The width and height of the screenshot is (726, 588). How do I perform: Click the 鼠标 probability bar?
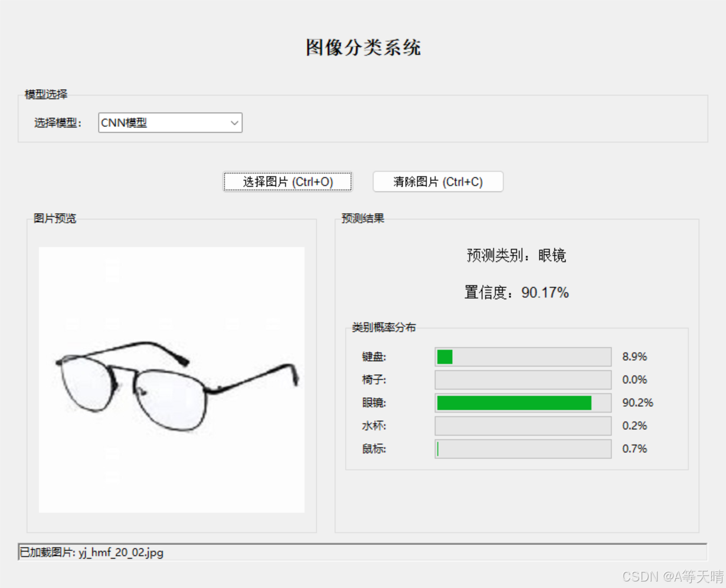(x=523, y=449)
